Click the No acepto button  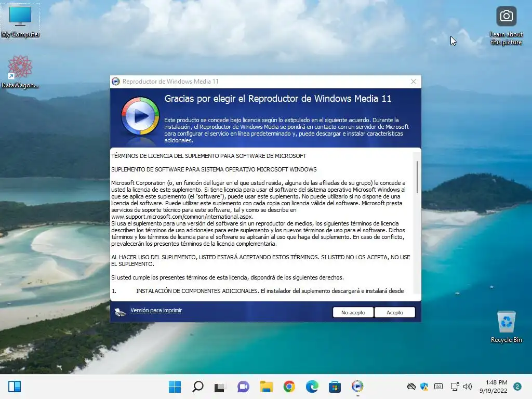point(353,312)
